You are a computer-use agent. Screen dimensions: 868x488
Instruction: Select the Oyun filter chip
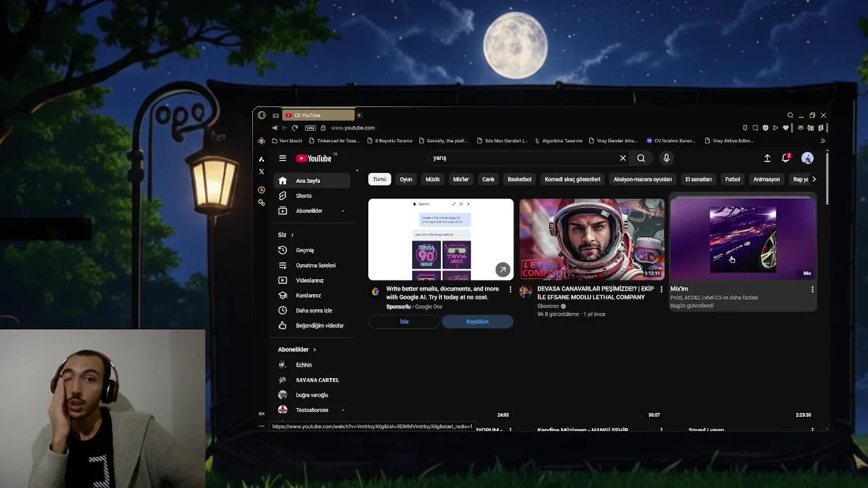[406, 179]
